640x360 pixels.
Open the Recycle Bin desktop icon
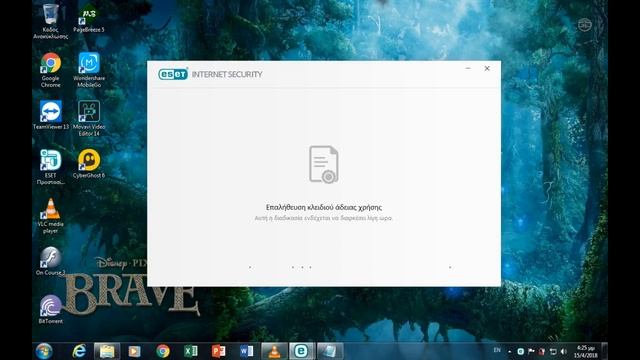coord(51,22)
